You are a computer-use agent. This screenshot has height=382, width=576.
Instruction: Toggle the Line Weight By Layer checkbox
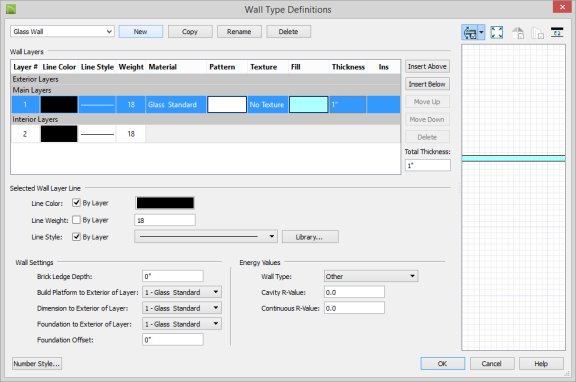(x=76, y=220)
